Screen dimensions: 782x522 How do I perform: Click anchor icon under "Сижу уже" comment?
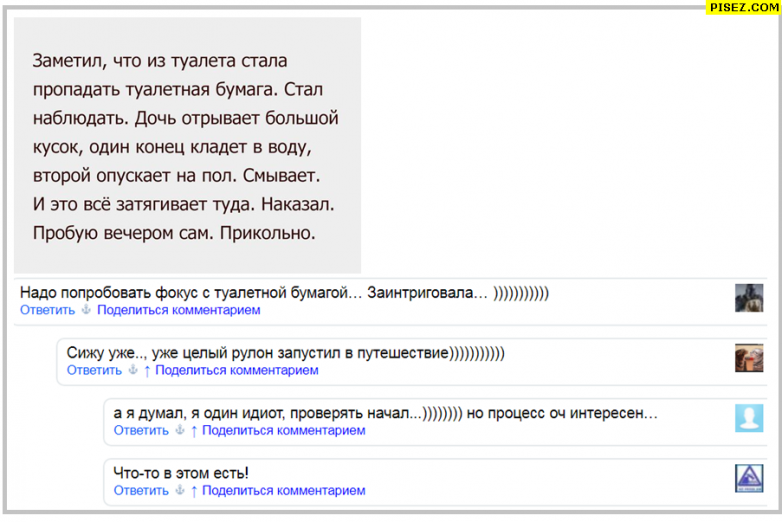(x=132, y=370)
